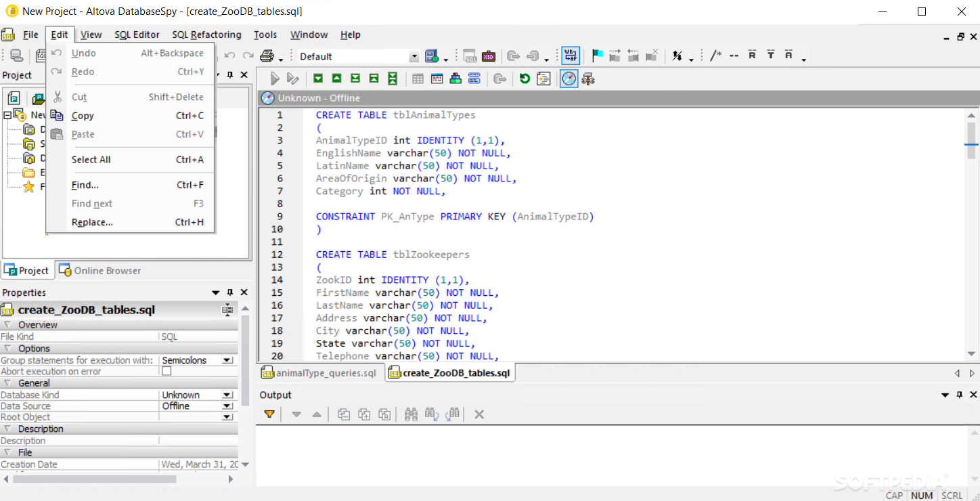Click the Execute SQL play icon

point(275,79)
